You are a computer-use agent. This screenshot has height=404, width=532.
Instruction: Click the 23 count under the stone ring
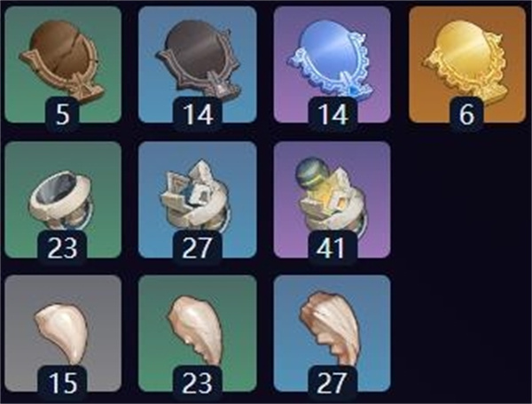62,247
